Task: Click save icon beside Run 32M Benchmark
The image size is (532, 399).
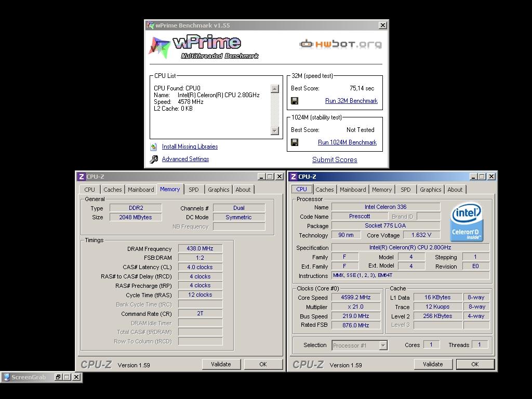Action: coord(295,101)
